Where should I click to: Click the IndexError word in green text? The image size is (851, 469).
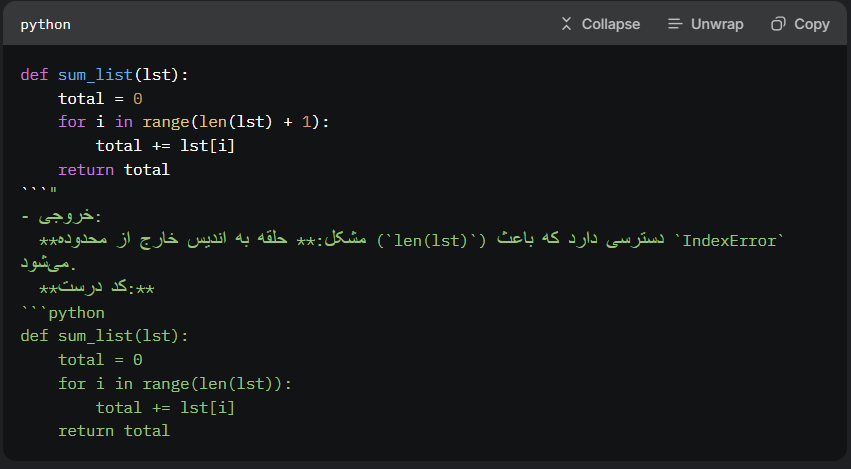click(729, 240)
